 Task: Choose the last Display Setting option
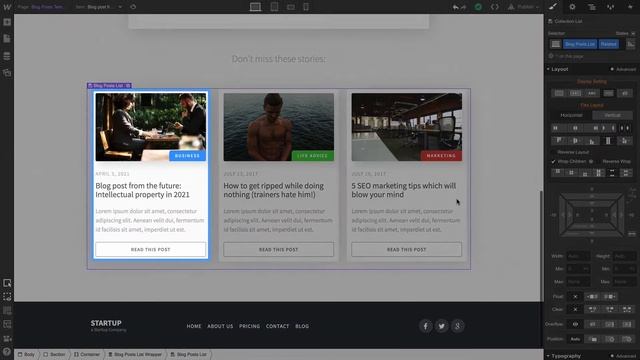click(x=625, y=93)
